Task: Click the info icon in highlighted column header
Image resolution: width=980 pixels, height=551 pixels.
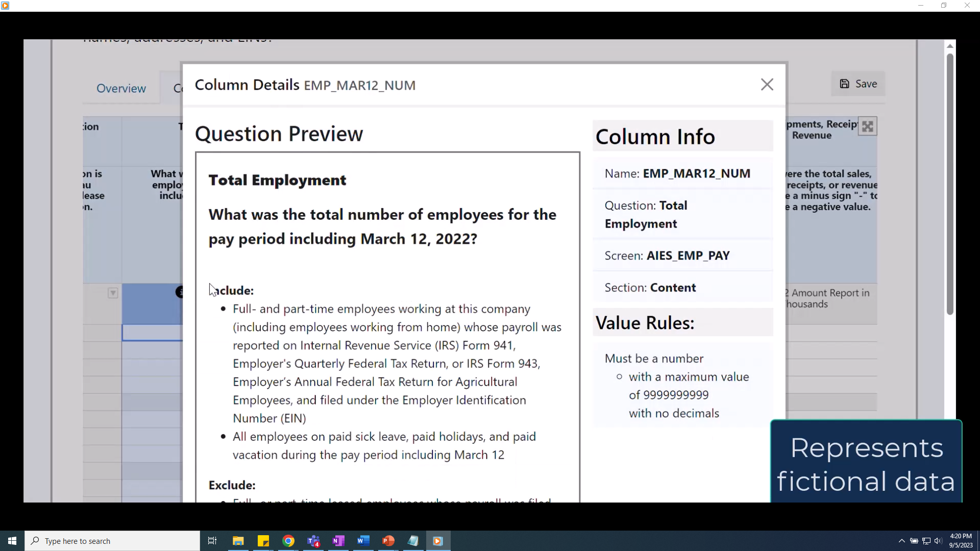Action: click(x=180, y=292)
